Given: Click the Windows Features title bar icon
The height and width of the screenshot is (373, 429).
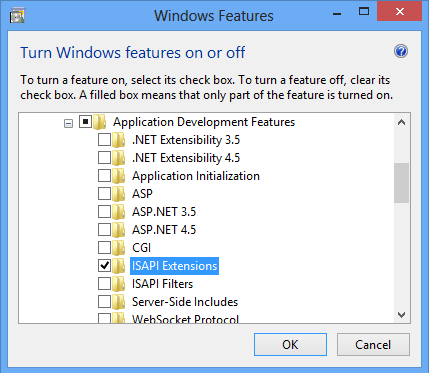Looking at the screenshot, I should [17, 16].
